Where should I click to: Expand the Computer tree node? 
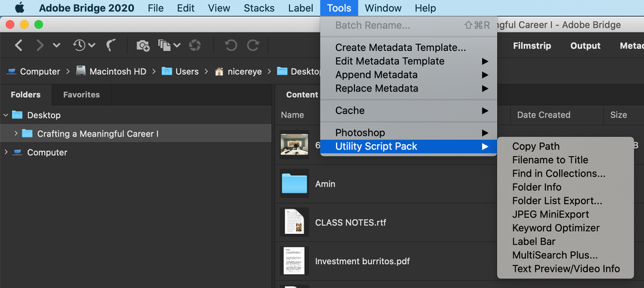click(5, 152)
